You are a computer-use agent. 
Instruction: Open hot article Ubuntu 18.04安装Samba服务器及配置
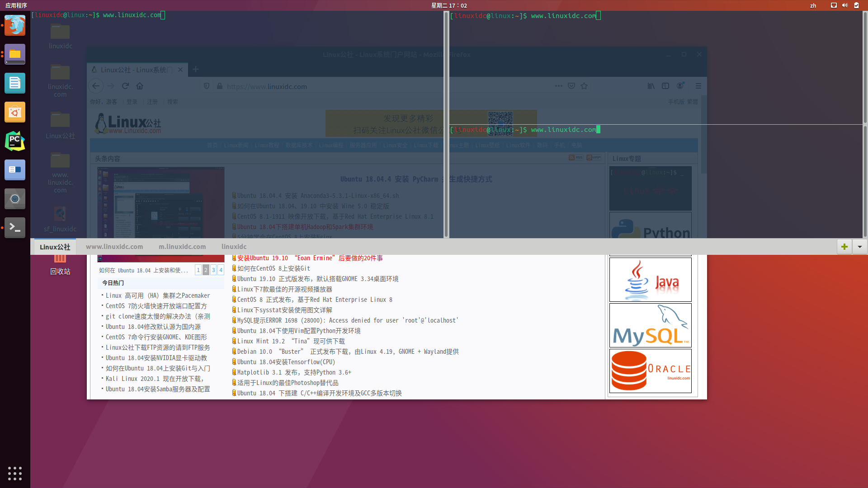tap(158, 389)
